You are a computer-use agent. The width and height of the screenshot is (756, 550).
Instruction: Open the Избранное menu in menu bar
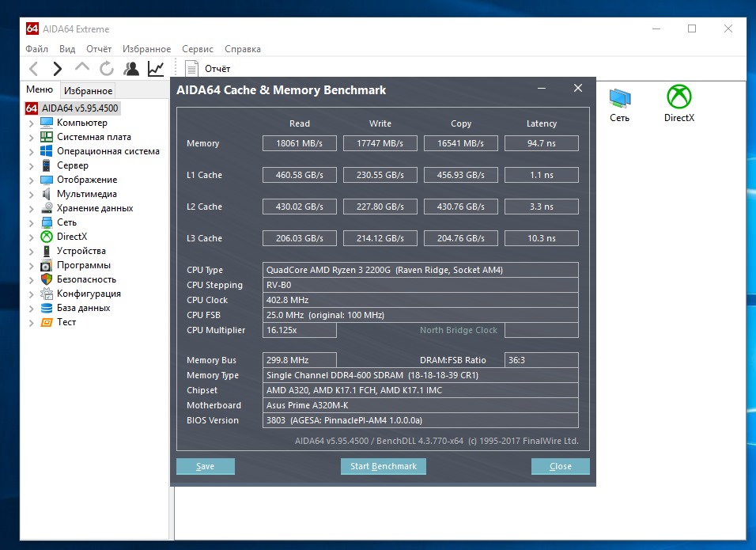click(x=146, y=49)
